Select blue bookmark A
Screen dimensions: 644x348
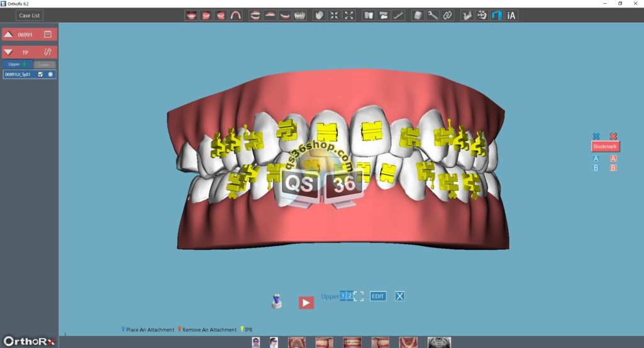(x=596, y=158)
